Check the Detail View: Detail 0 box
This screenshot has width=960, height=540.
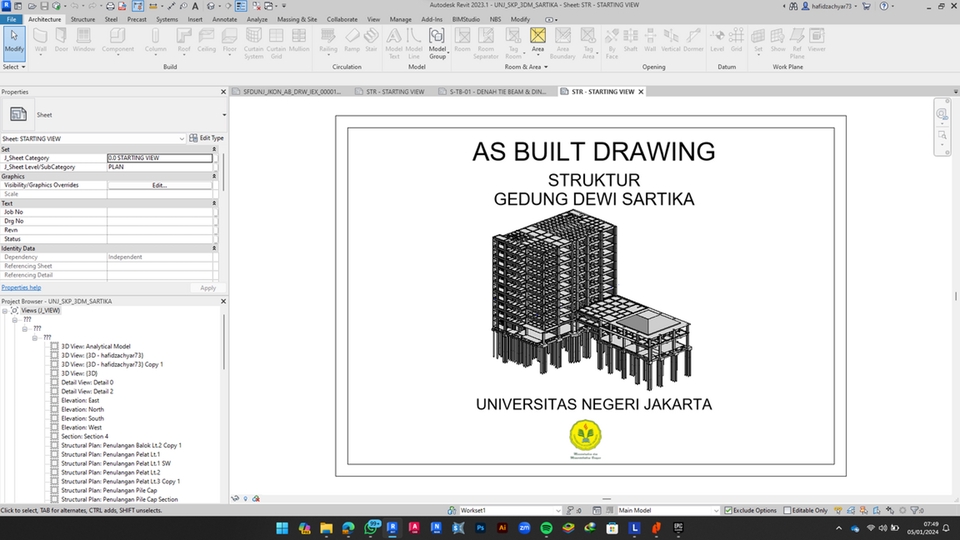pyautogui.click(x=54, y=382)
